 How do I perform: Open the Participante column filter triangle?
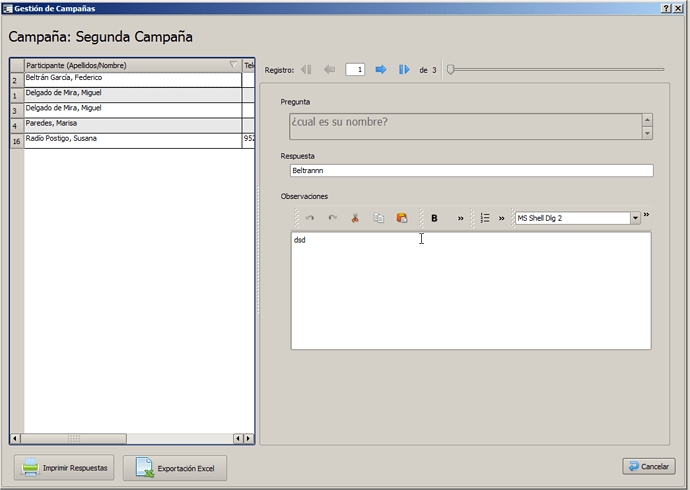click(x=233, y=65)
